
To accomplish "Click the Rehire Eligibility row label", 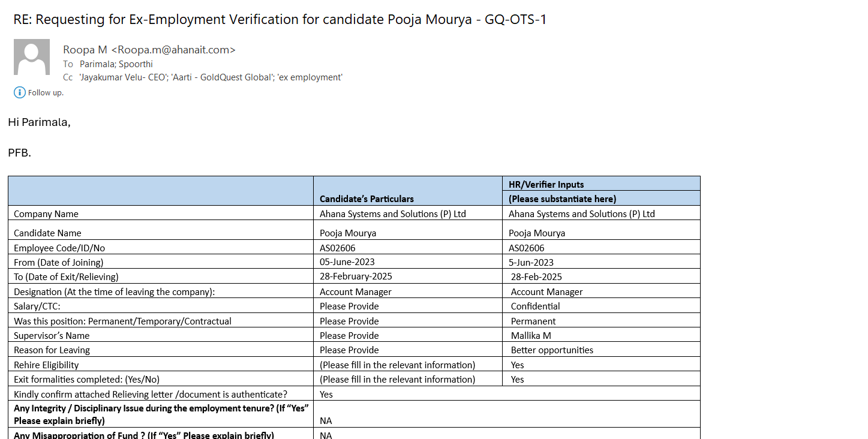I will click(46, 365).
